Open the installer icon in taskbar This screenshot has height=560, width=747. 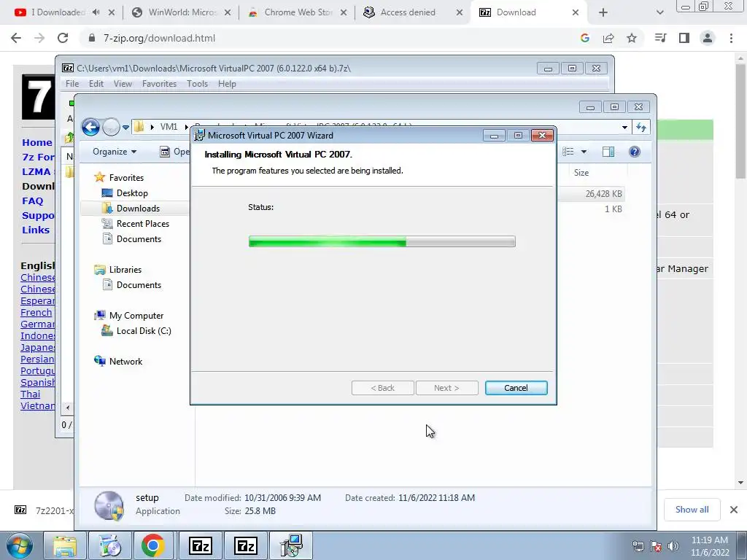coord(291,545)
